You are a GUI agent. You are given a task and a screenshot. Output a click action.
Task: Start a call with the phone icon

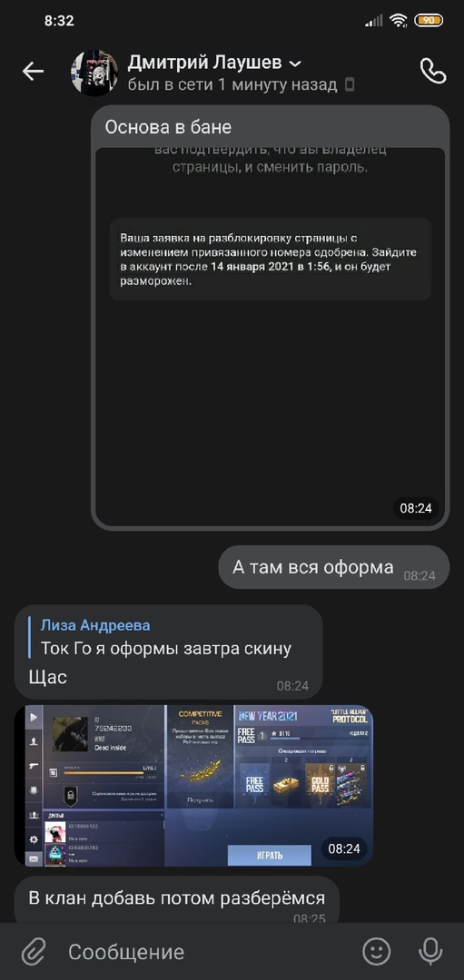(x=433, y=72)
